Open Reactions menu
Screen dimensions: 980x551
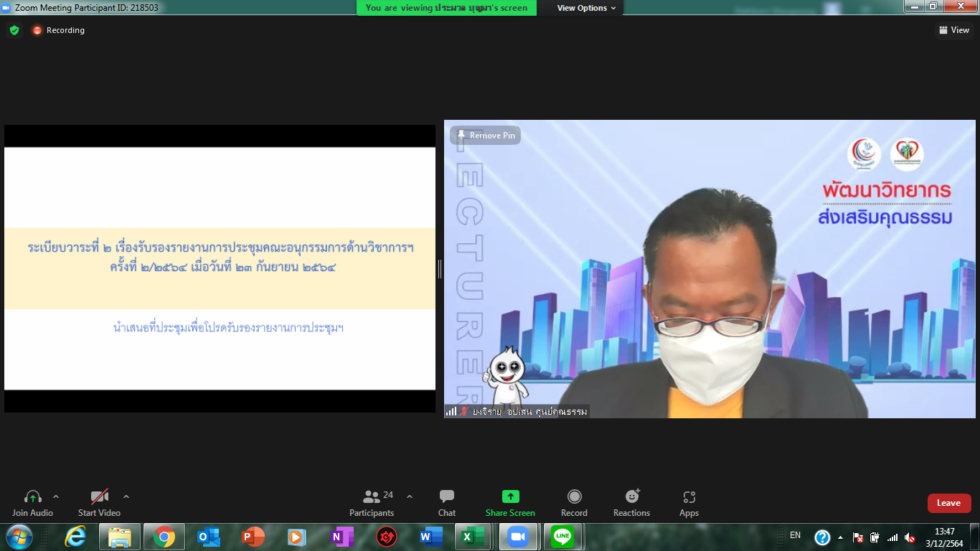pyautogui.click(x=631, y=502)
